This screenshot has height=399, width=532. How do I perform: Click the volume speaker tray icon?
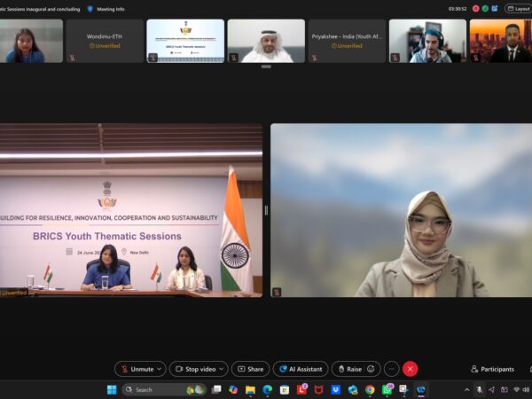[x=526, y=390]
